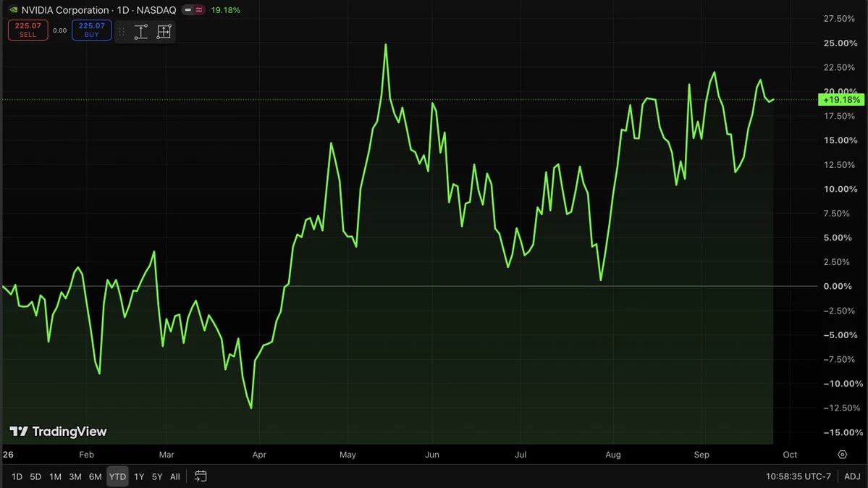Switch to the 5D time range
Viewport: 868px width, 488px height.
click(x=35, y=476)
